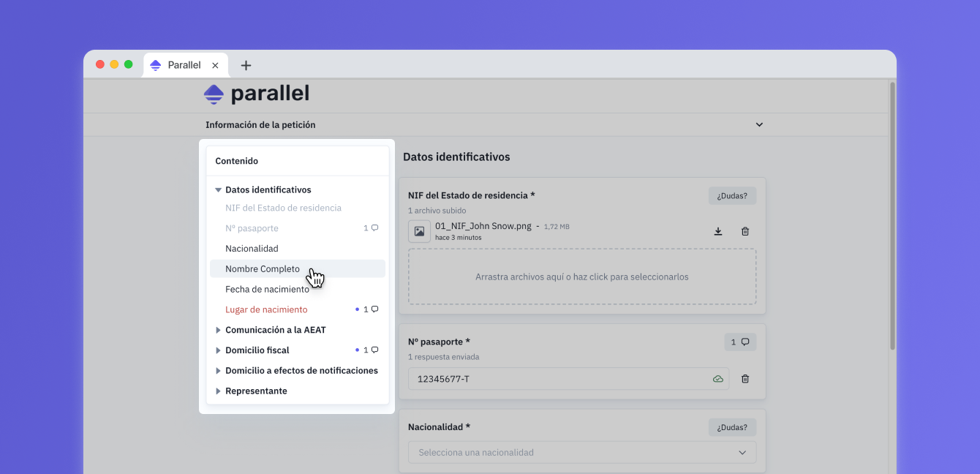The image size is (980, 474).
Task: Expand Información de la petición chevron
Action: [759, 125]
